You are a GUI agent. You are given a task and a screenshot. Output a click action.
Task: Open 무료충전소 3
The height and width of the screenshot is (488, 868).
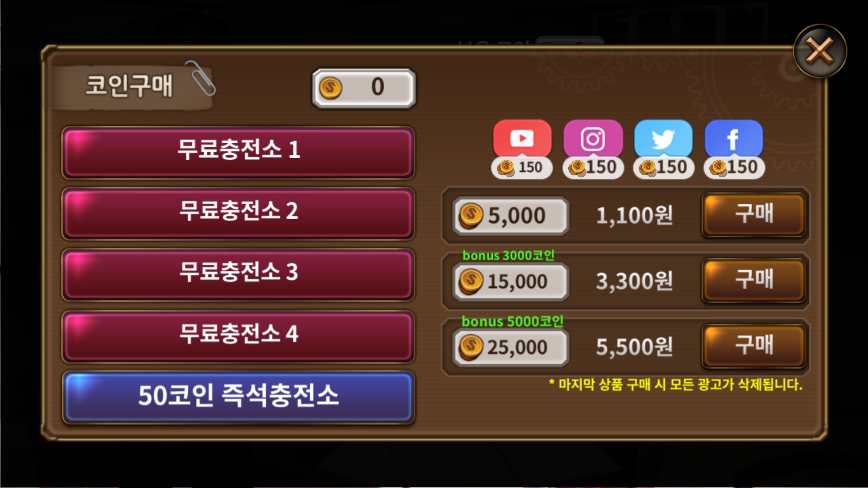[238, 275]
